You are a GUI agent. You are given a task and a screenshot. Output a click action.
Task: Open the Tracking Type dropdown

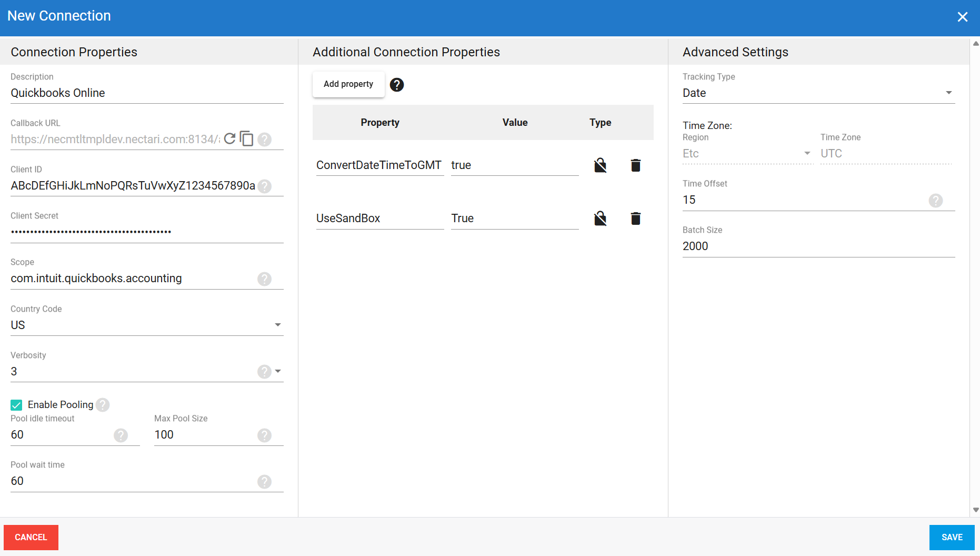pyautogui.click(x=949, y=93)
